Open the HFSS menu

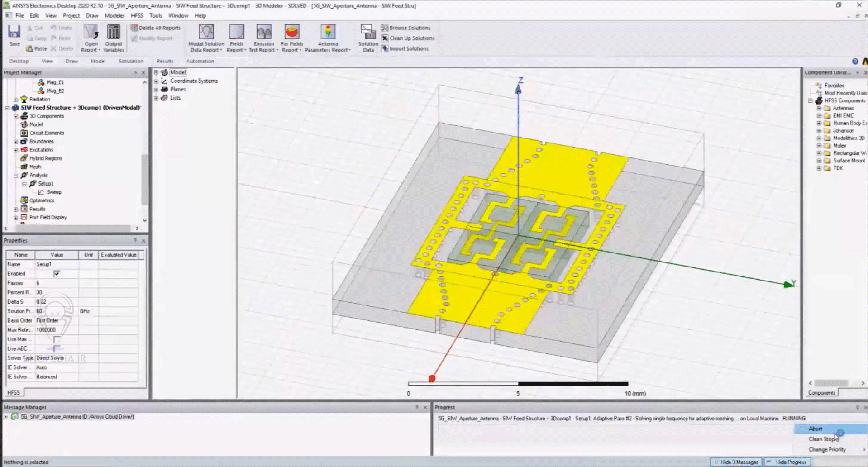(137, 15)
